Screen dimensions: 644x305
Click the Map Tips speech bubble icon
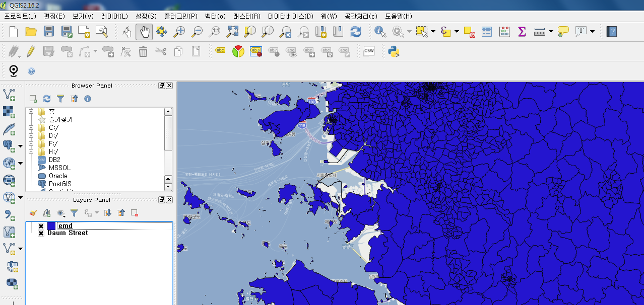(563, 32)
